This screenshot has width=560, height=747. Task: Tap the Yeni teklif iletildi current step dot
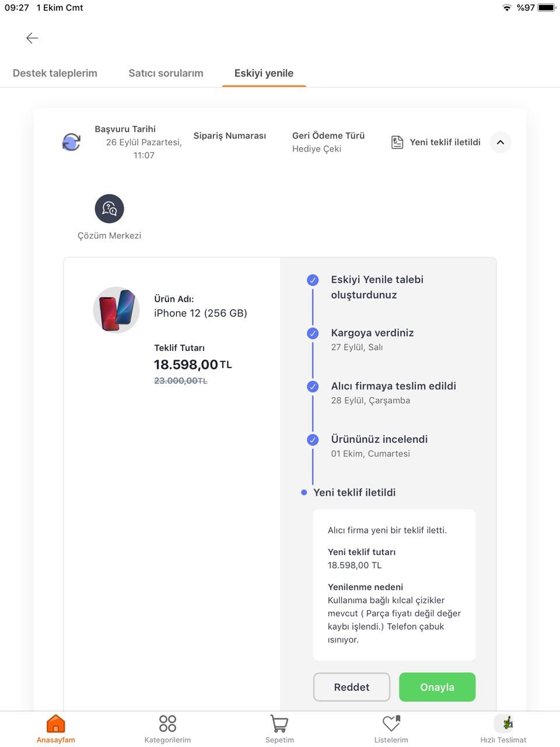pos(304,493)
